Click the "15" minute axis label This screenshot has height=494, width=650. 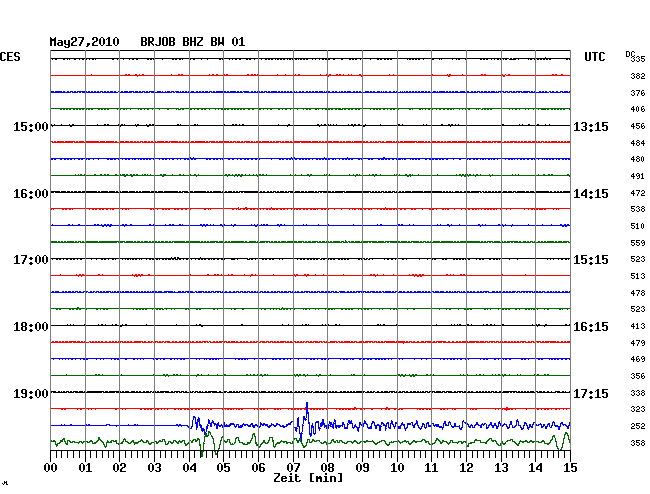point(570,468)
